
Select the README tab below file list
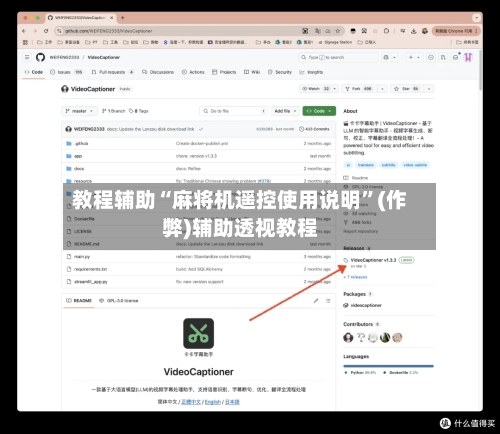tap(79, 301)
